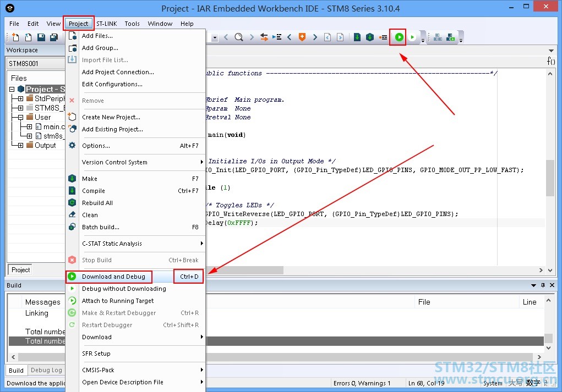The image size is (562, 392).
Task: Click the Open file toolbar icon
Action: click(28, 37)
